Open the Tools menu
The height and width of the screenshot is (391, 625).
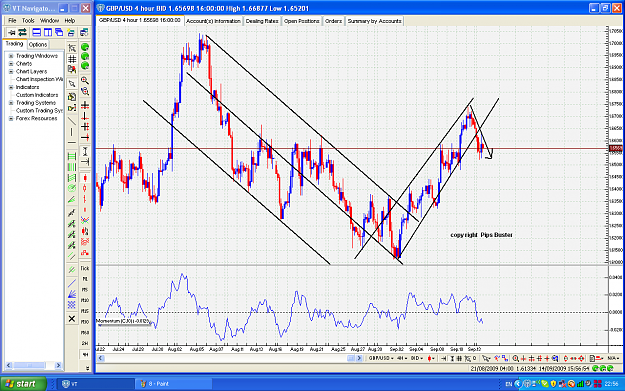coord(28,20)
